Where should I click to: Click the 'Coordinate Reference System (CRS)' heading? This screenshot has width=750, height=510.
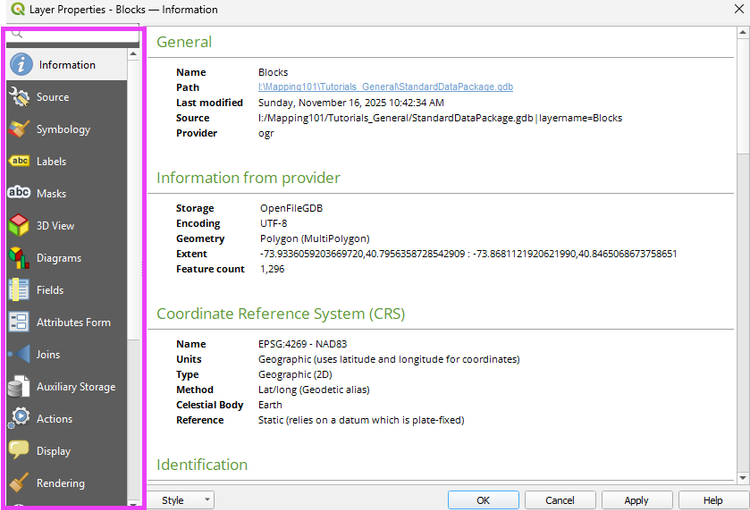click(281, 314)
